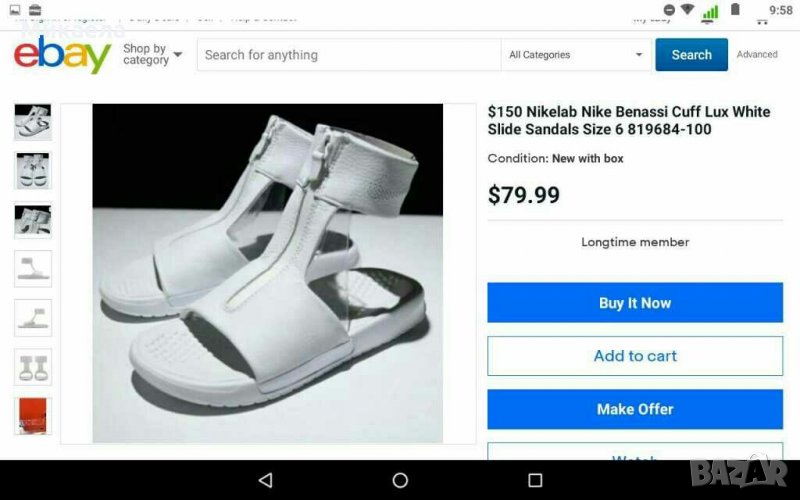Expand the Shop by category menu
Viewport: 800px width, 500px height.
pos(152,55)
